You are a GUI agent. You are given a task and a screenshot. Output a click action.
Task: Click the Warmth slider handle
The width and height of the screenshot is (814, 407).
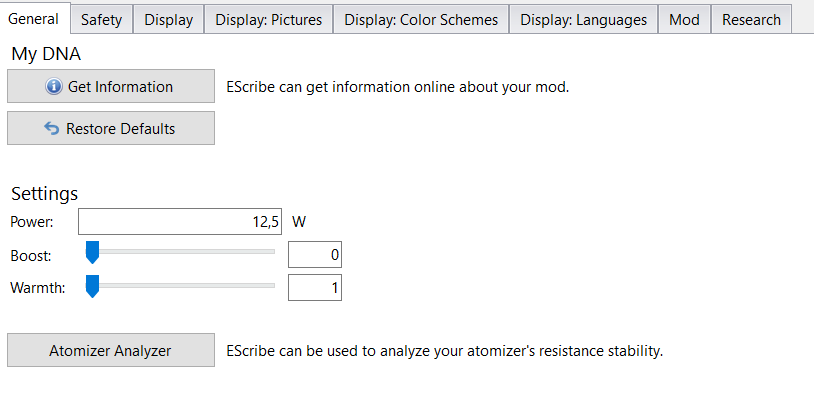[93, 287]
